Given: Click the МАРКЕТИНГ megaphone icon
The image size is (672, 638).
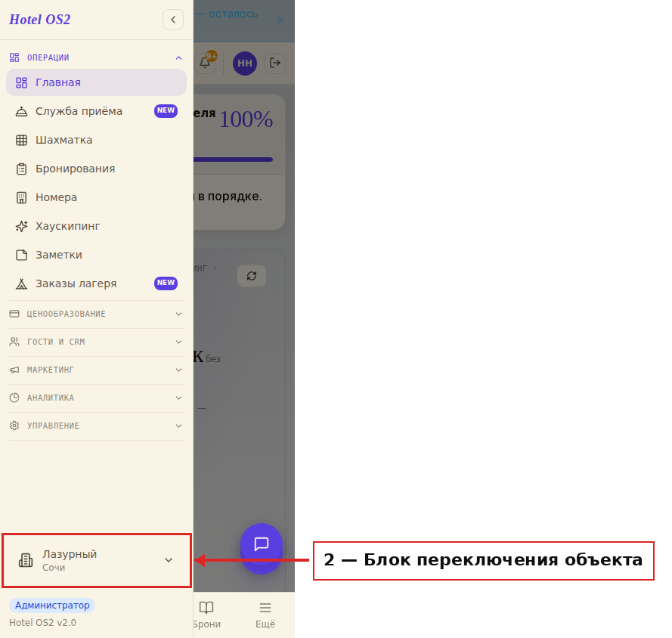Looking at the screenshot, I should (x=14, y=370).
